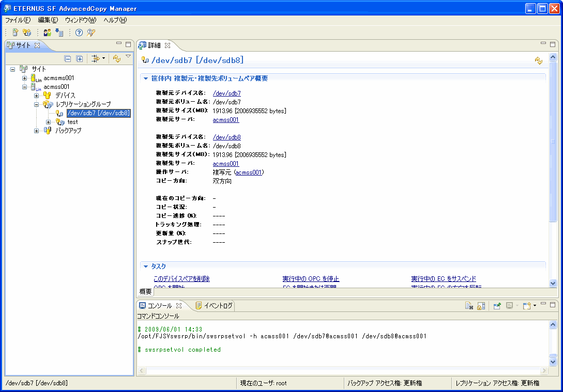Image resolution: width=563 pixels, height=392 pixels.
Task: Open the ファイル(F) menu
Action: [x=18, y=20]
